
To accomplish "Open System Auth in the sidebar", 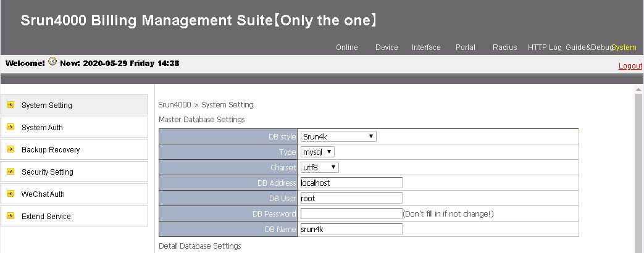I will tap(74, 127).
